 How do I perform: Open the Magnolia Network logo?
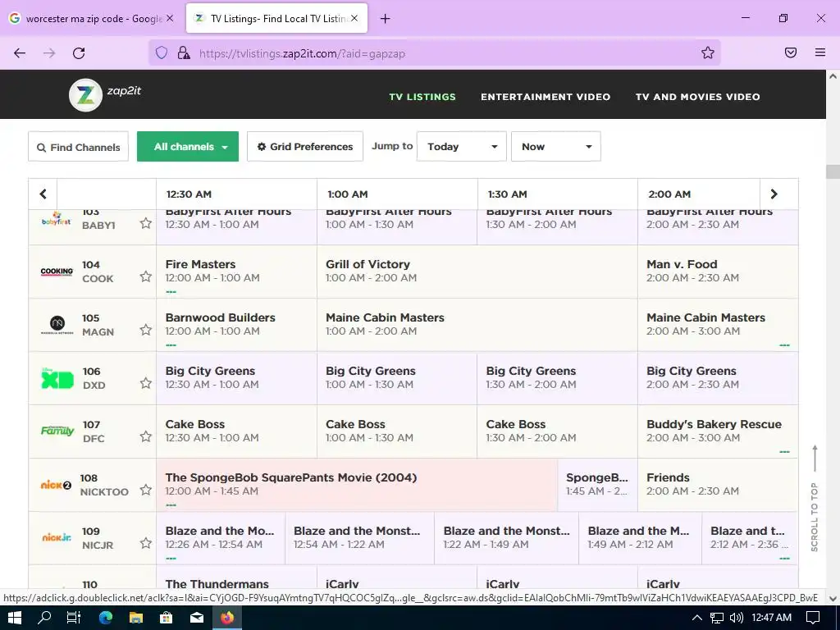pos(57,325)
